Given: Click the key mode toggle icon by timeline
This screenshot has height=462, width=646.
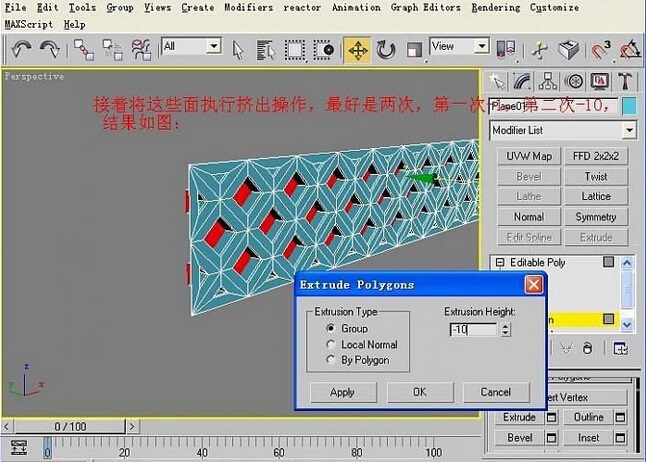Looking at the screenshot, I should [19, 447].
